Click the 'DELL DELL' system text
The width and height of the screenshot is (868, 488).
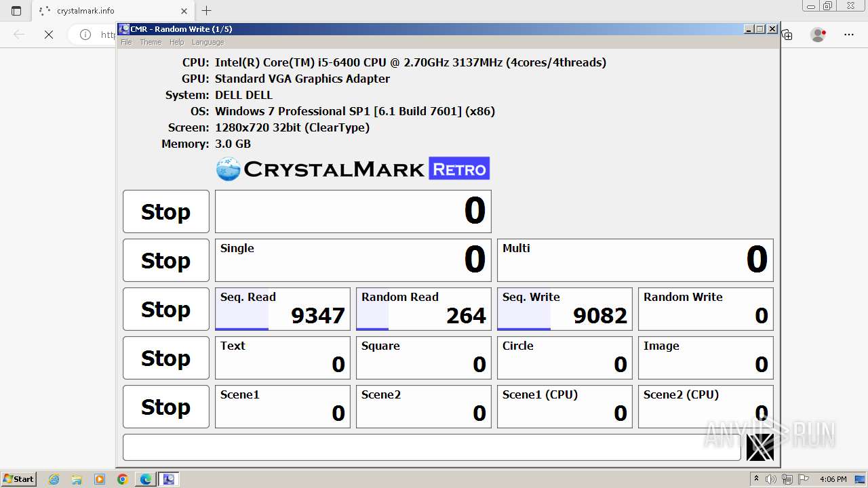point(243,95)
